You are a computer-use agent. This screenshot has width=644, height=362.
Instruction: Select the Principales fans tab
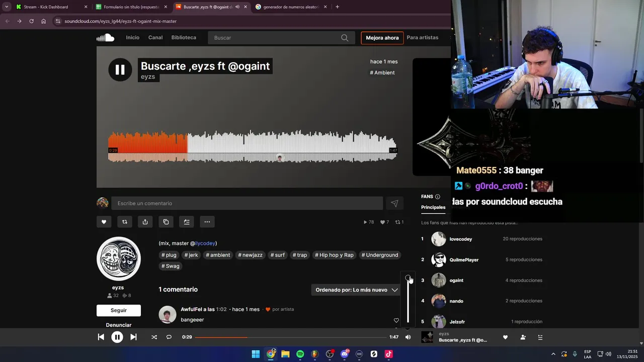pyautogui.click(x=433, y=207)
